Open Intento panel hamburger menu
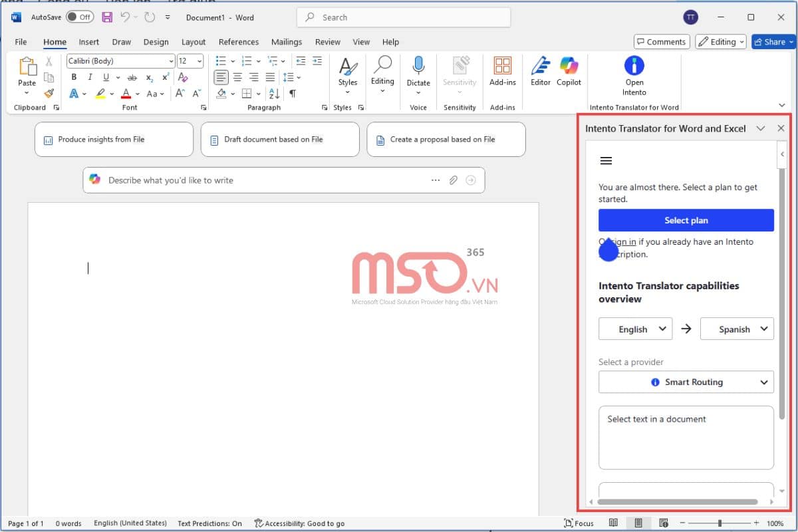 (606, 161)
